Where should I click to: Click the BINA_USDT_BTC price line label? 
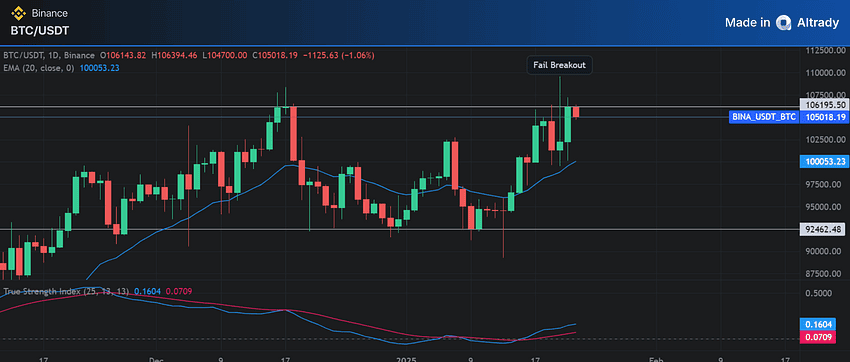[764, 117]
